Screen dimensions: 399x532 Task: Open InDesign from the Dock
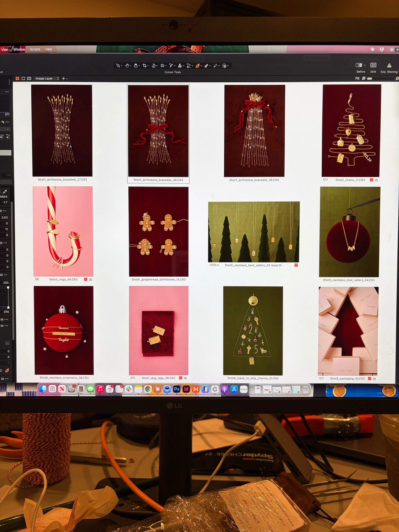click(186, 389)
